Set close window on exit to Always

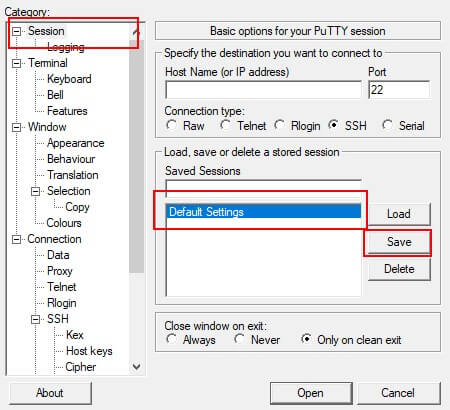(x=172, y=340)
